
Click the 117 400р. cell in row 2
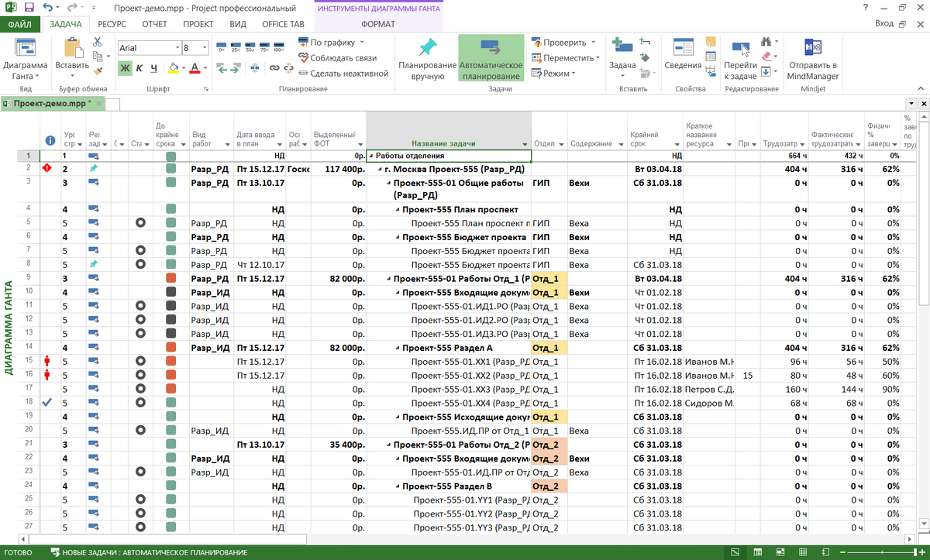(x=338, y=169)
